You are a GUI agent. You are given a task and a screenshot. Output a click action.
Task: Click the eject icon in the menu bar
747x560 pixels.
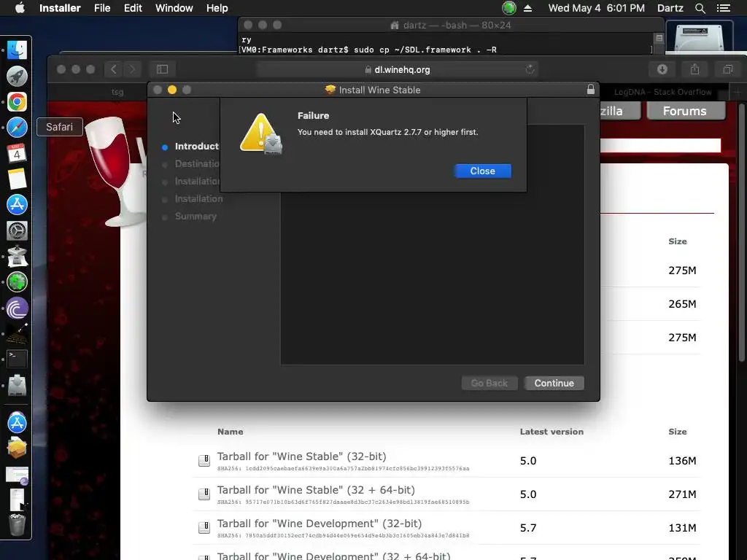click(527, 8)
